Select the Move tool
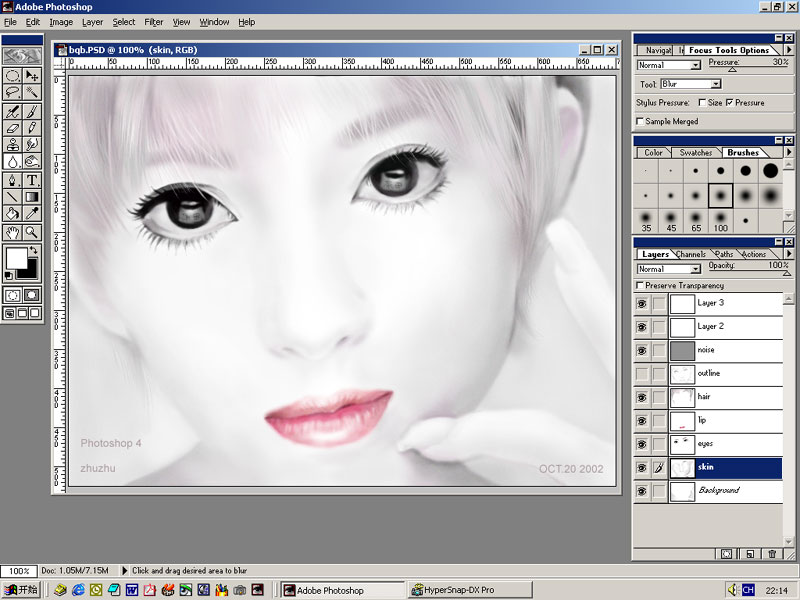Screen dimensions: 800x600 coord(32,76)
